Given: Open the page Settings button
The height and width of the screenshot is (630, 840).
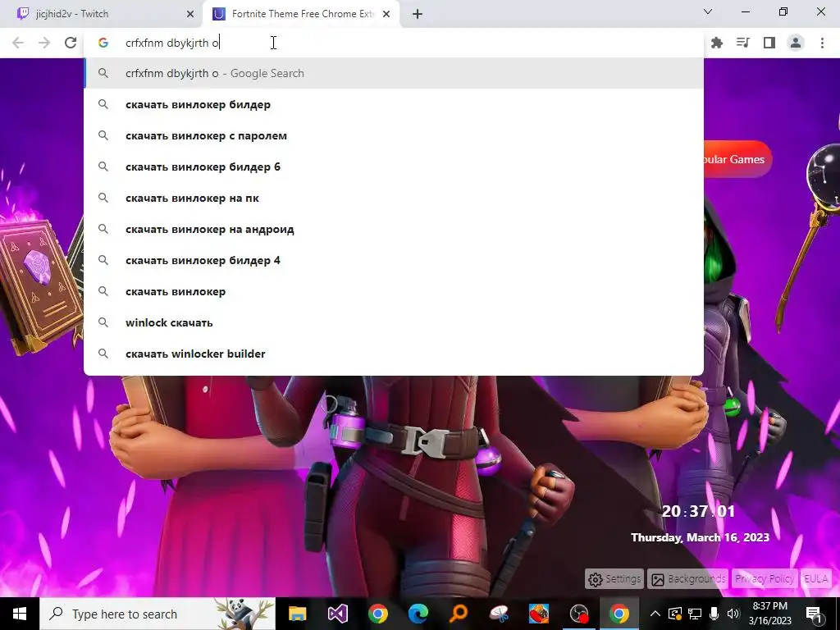Looking at the screenshot, I should pyautogui.click(x=614, y=579).
